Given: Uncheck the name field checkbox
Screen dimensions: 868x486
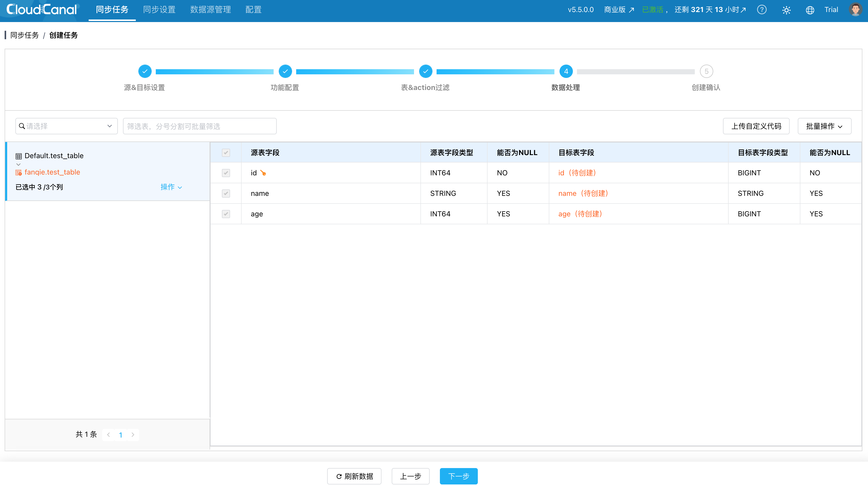Looking at the screenshot, I should point(226,194).
